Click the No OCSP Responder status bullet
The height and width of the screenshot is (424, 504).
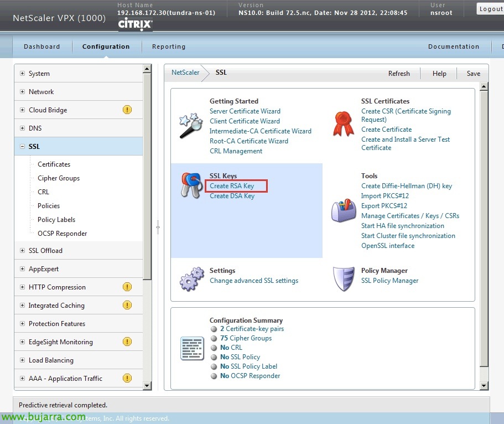point(214,376)
